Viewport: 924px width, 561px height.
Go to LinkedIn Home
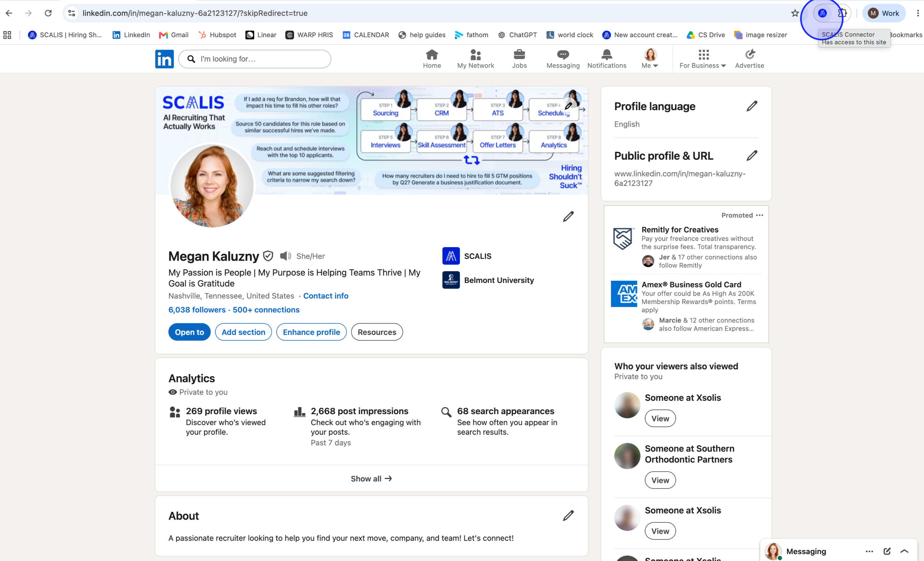[x=432, y=59]
